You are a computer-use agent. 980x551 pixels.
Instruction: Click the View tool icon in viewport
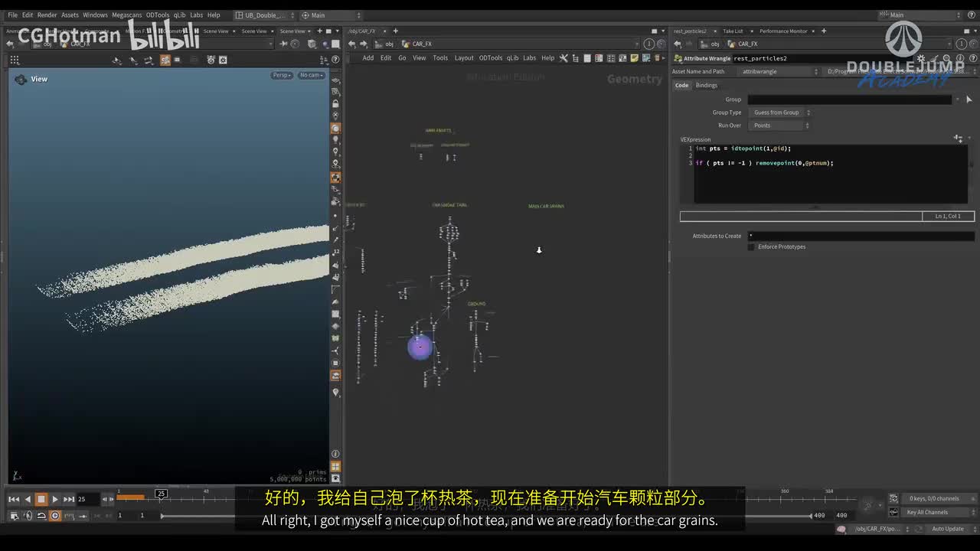[x=21, y=79]
